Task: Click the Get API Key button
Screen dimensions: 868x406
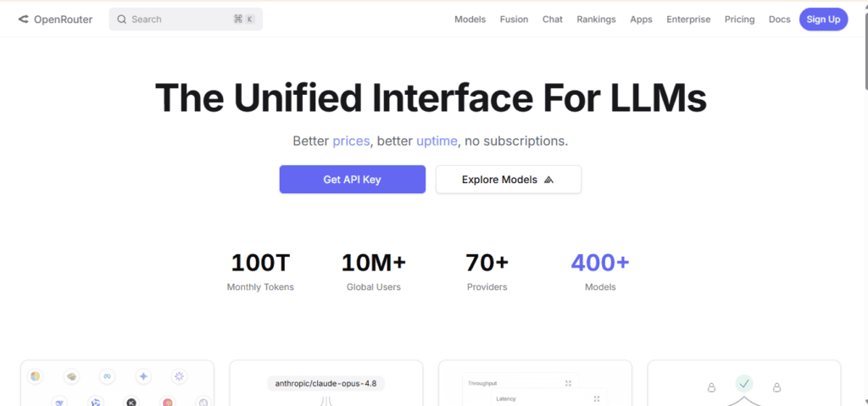Action: (352, 180)
